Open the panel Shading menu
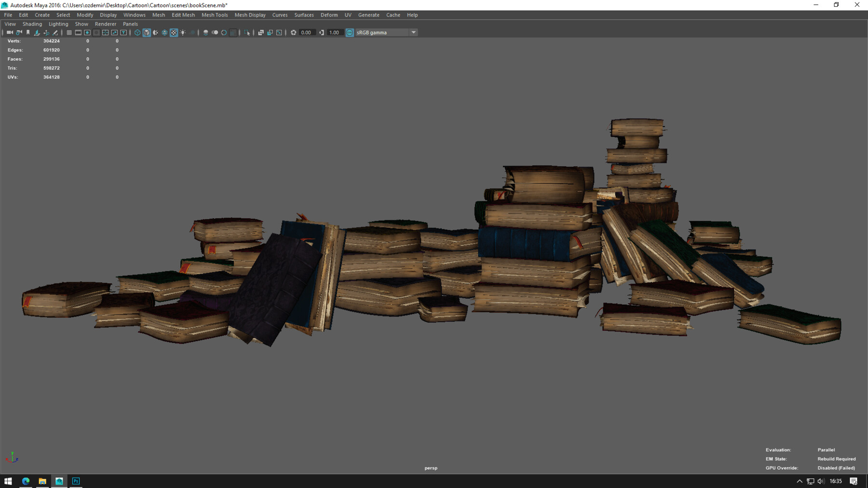This screenshot has width=868, height=488. click(x=32, y=24)
